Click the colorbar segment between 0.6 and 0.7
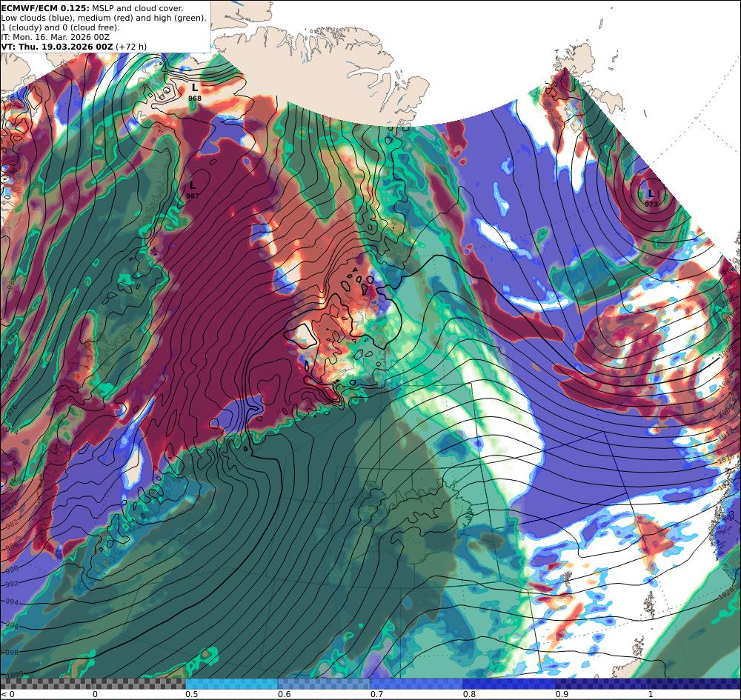Image resolution: width=741 pixels, height=700 pixels. coord(325,684)
